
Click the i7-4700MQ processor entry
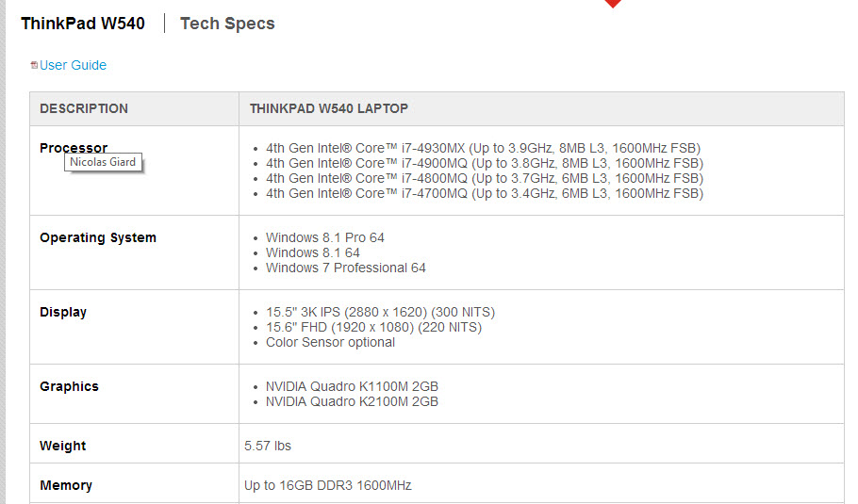485,193
